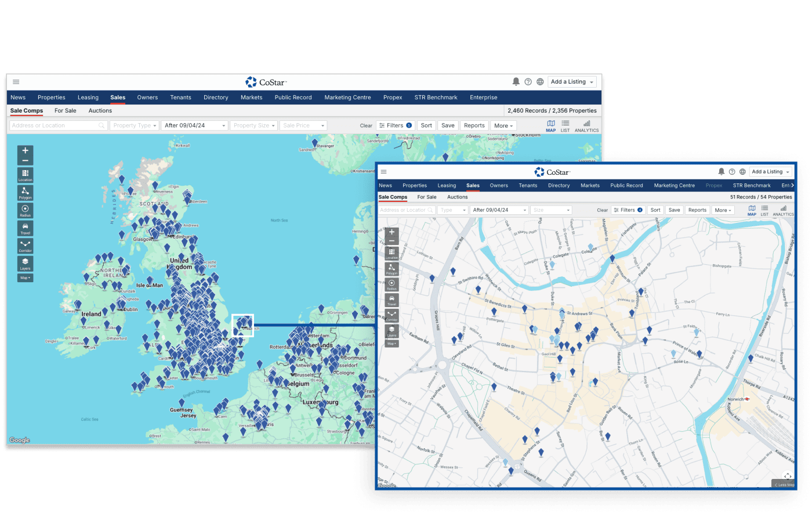Activate Radius search tool on UK map
This screenshot has width=812, height=519.
click(25, 210)
